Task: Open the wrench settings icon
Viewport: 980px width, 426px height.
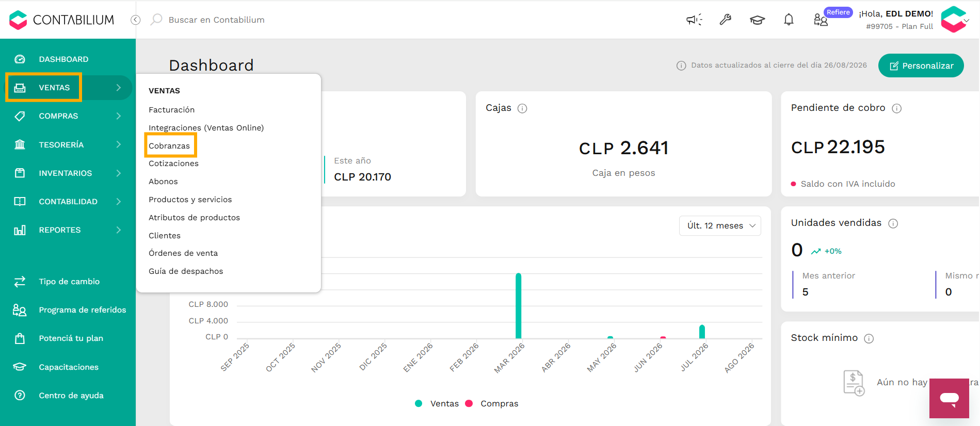Action: 726,20
